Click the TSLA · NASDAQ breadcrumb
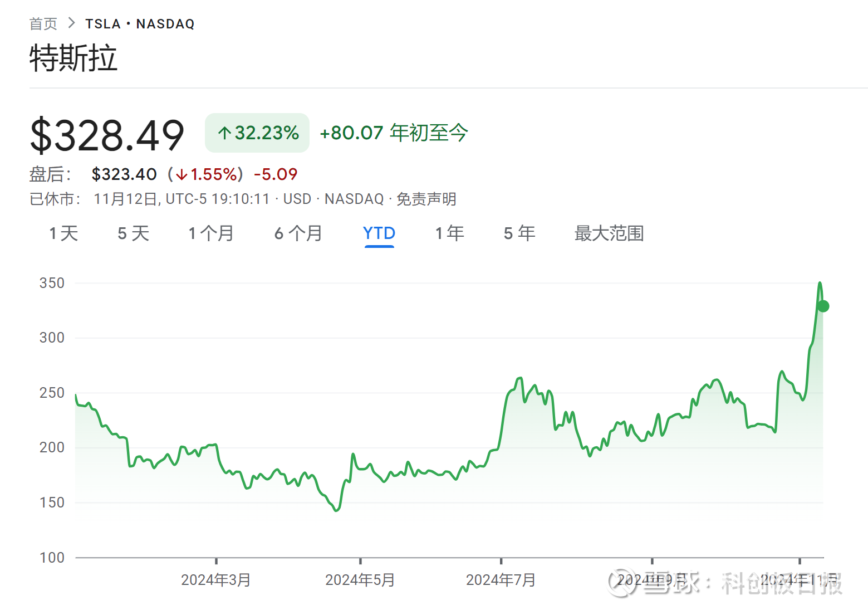This screenshot has height=610, width=868. click(x=140, y=23)
